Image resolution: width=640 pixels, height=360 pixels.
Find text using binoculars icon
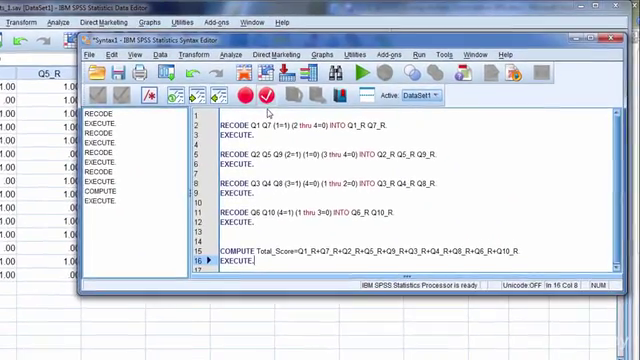click(x=336, y=73)
